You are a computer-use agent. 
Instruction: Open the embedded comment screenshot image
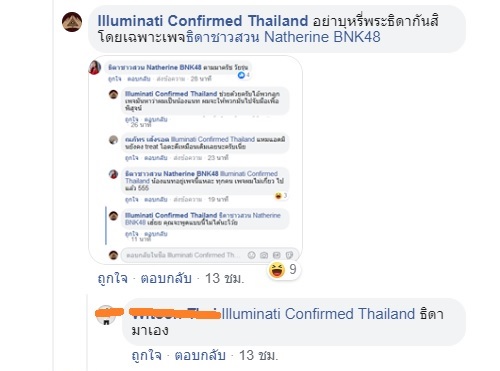(x=195, y=160)
